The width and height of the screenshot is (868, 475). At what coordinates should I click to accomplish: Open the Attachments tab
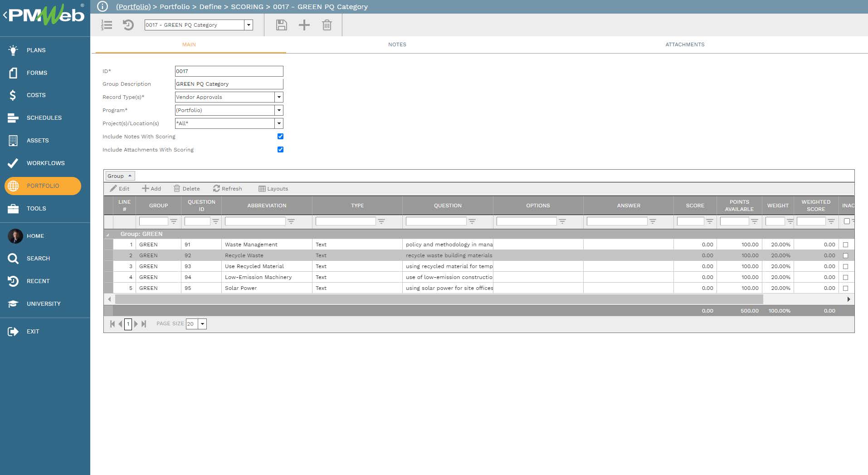(x=685, y=44)
